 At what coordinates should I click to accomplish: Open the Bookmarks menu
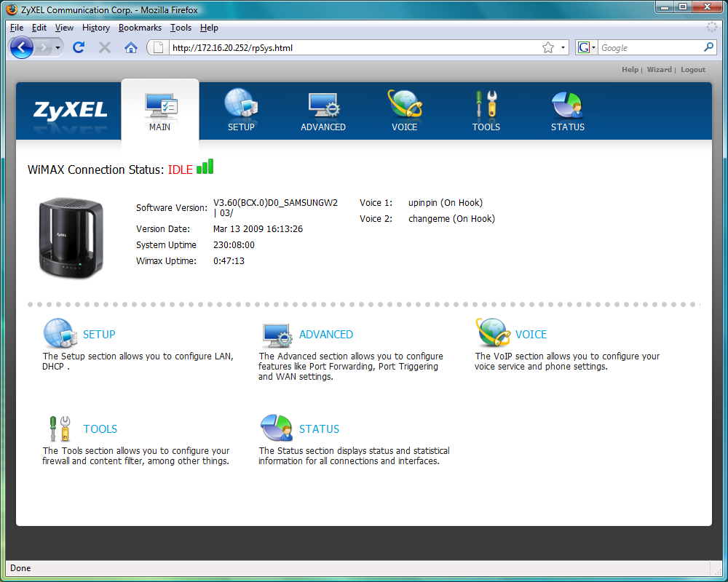pos(140,28)
